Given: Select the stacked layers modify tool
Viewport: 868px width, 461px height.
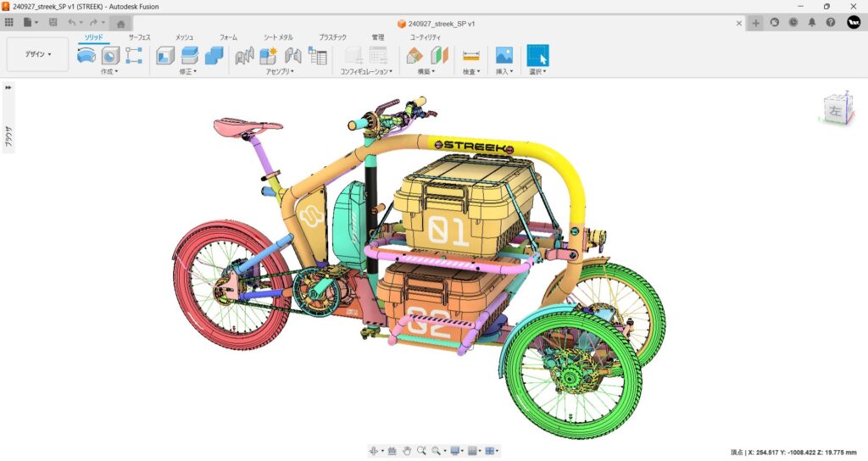Looking at the screenshot, I should pyautogui.click(x=189, y=55).
